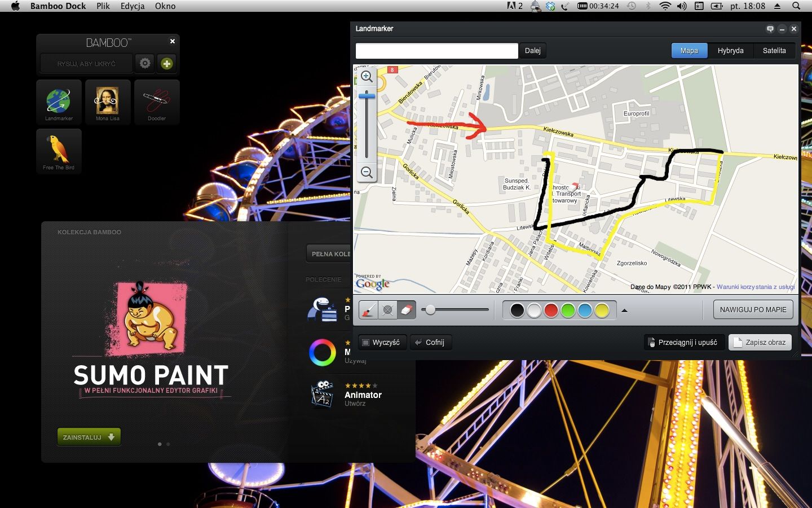Pick the red color swatch
The height and width of the screenshot is (508, 812).
[x=551, y=310]
